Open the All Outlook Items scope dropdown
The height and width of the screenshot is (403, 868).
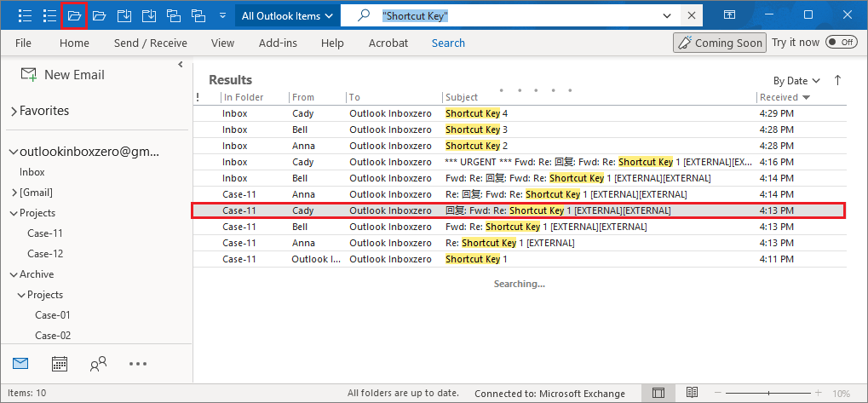pos(287,16)
